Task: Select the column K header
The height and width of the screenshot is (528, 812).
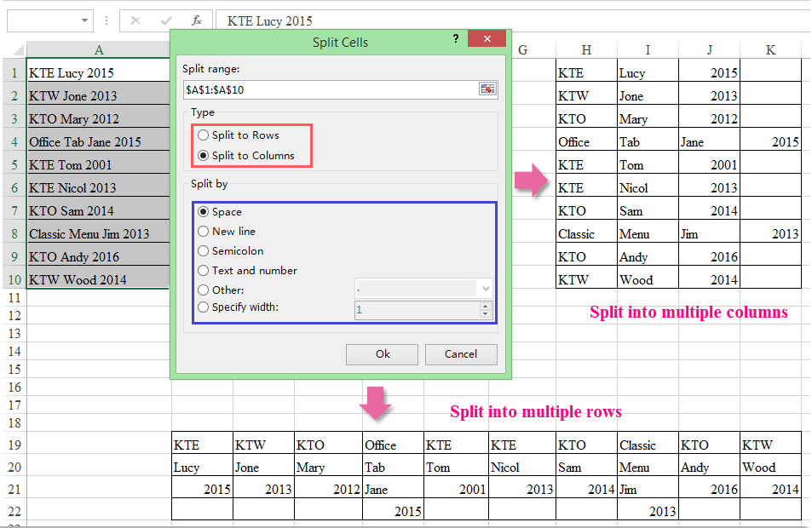Action: (770, 49)
